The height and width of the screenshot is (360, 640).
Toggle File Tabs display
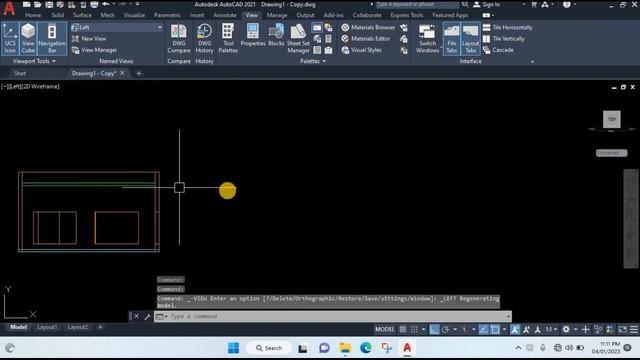[451, 38]
